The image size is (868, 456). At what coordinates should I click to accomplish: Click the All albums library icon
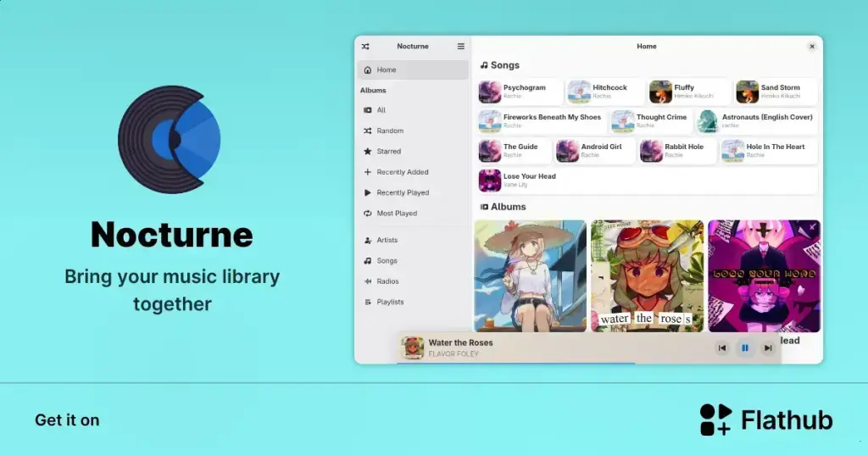(368, 110)
